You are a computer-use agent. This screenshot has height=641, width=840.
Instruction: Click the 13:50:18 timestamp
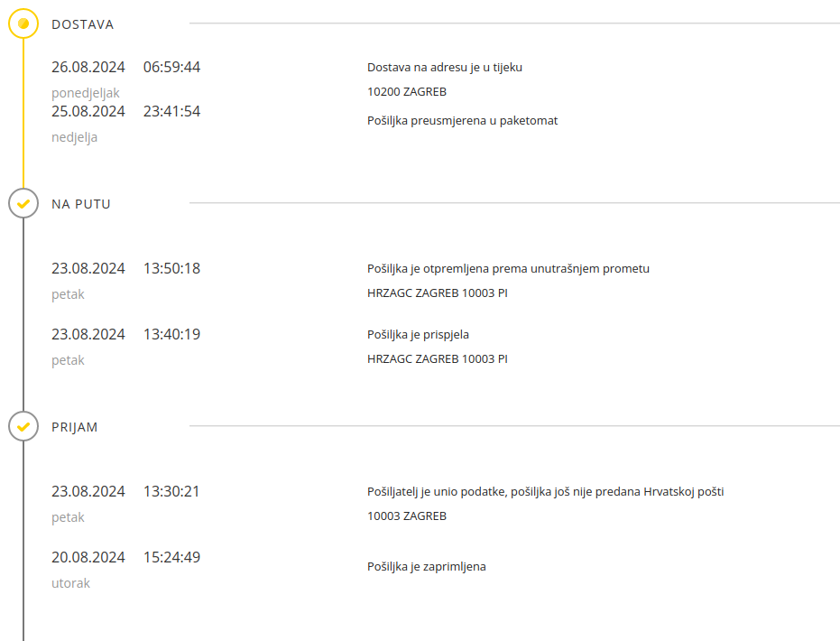coord(171,268)
